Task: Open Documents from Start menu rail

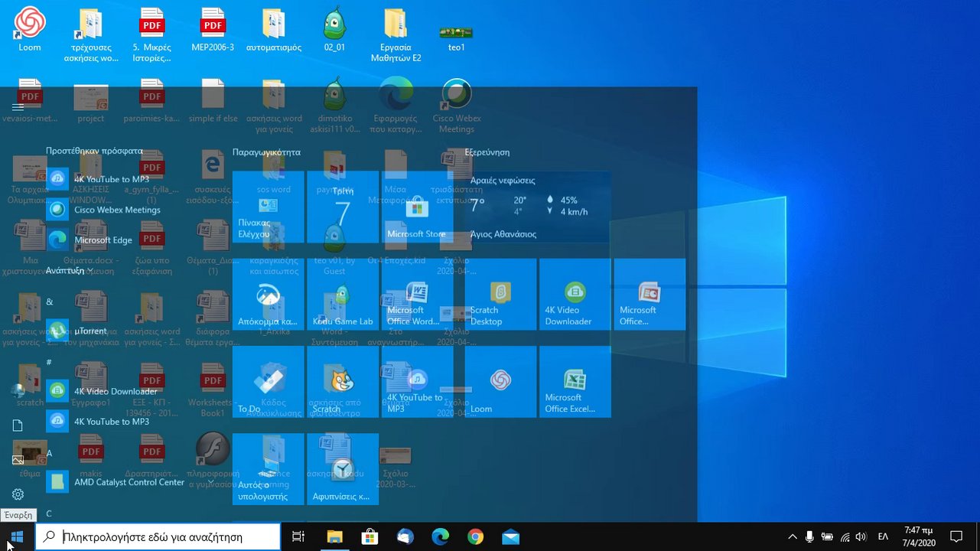Action: coord(18,425)
